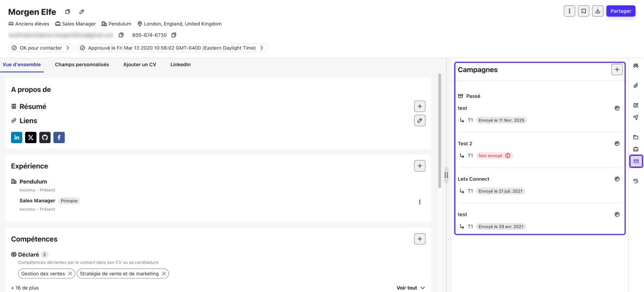Open the binoculars panel in the right sidebar
The width and height of the screenshot is (644, 292).
(636, 66)
